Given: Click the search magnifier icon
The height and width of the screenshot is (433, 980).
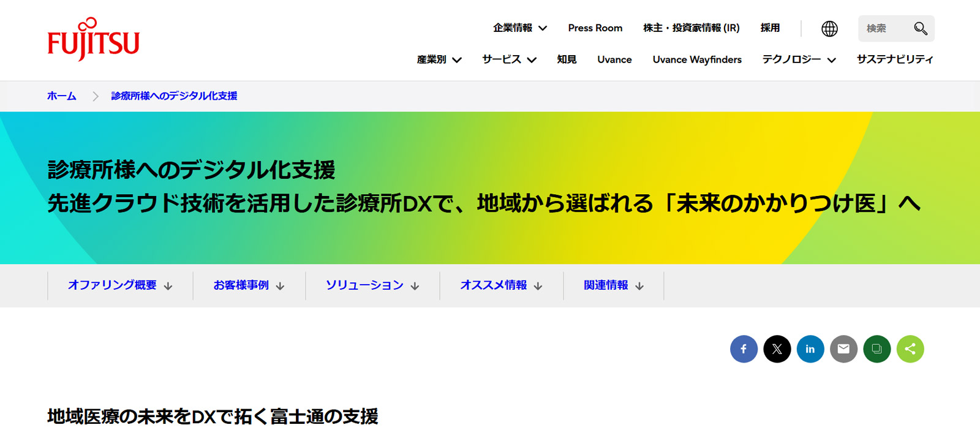Looking at the screenshot, I should [x=920, y=29].
